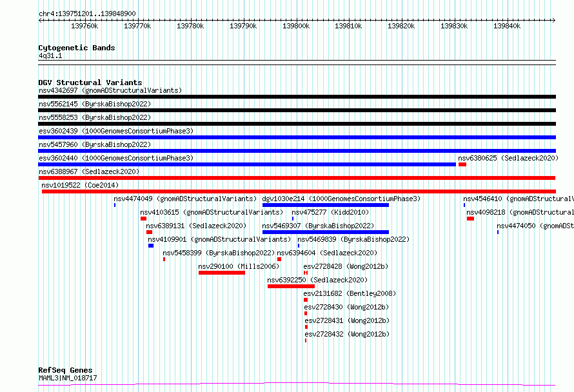Select the nsv5562145 ByrskaBishop2022 label
574x392 pixels.
click(x=95, y=104)
